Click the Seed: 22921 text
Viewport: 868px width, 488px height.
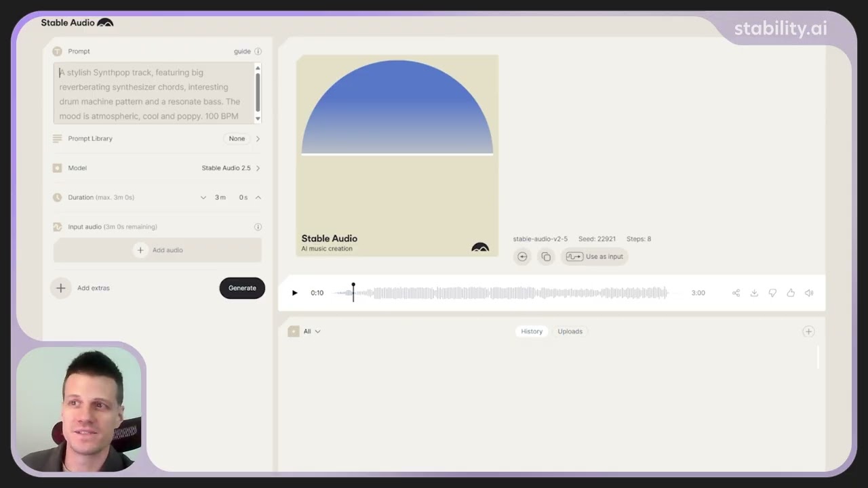(x=597, y=239)
